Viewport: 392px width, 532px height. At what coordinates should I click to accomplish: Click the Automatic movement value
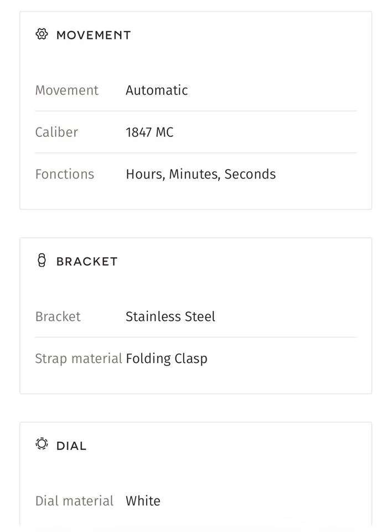(157, 90)
